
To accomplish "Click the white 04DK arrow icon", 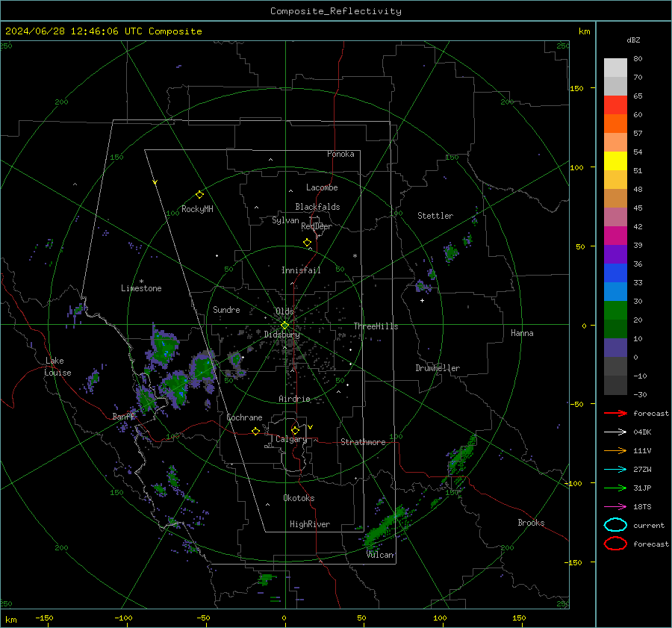I will [615, 432].
